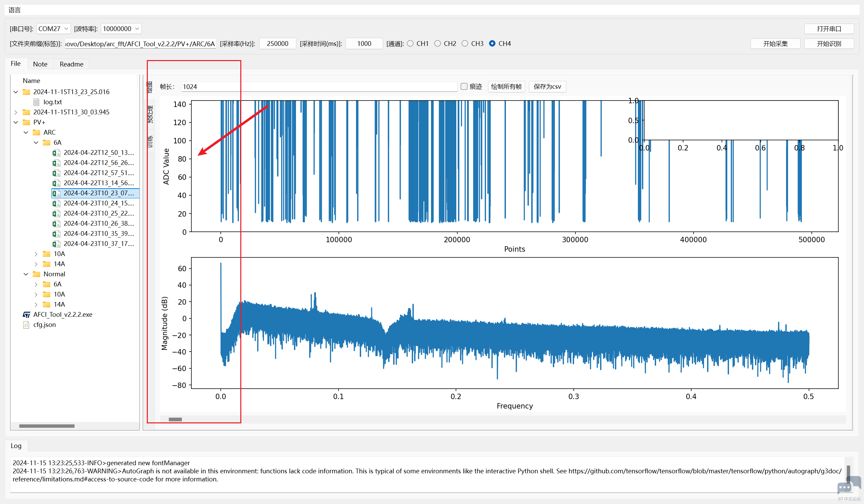Collapse the ARC folder chevron
The height and width of the screenshot is (504, 864).
(x=26, y=132)
